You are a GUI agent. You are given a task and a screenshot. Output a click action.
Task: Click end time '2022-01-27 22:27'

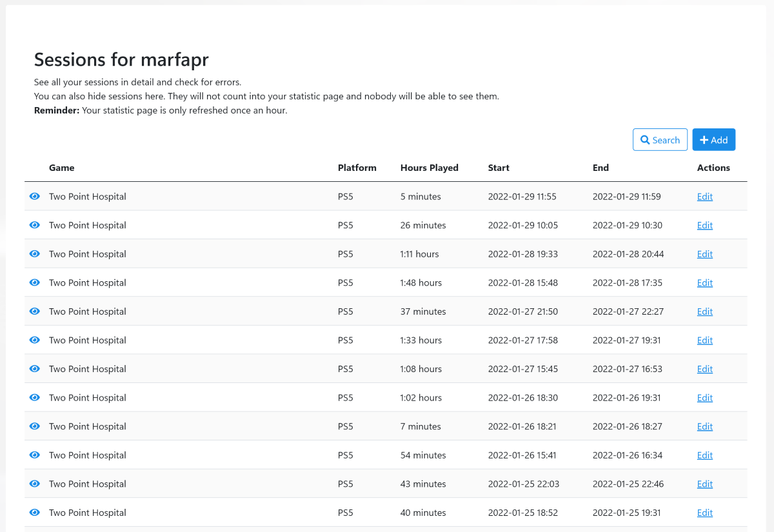coord(628,311)
